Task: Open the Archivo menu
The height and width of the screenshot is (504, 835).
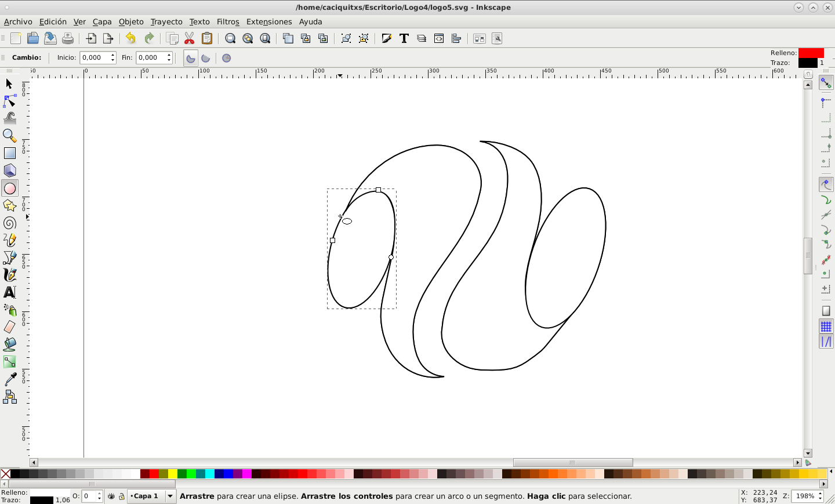Action: click(18, 21)
